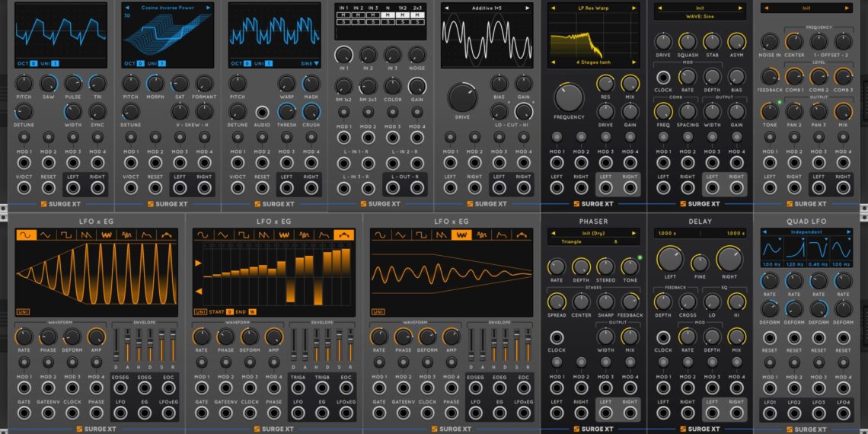This screenshot has height=434, width=868.
Task: Click the Left time knob on Delay module
Action: pyautogui.click(x=670, y=258)
